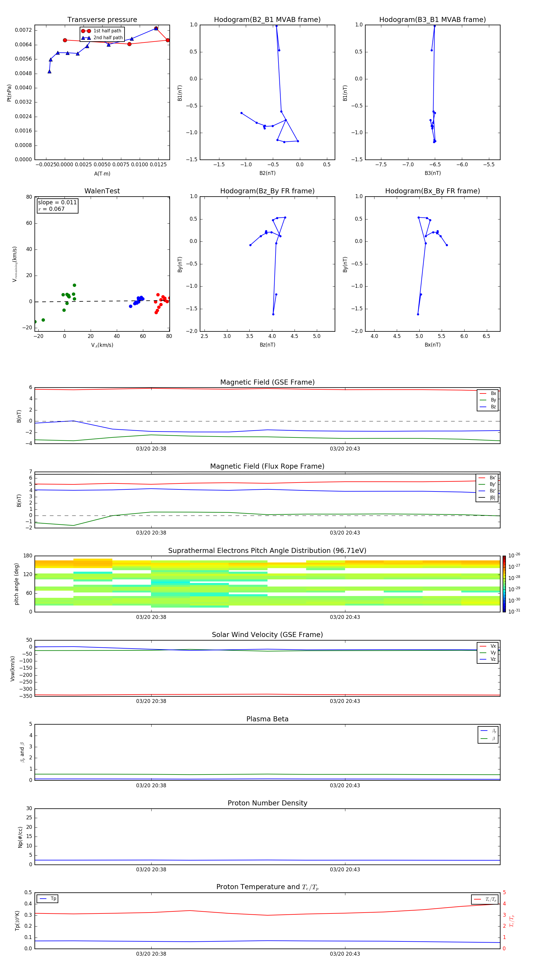Viewport: 535px width, 980px height.
Task: Click the 0.0072 tick on pressure axis
Action: pos(23,30)
